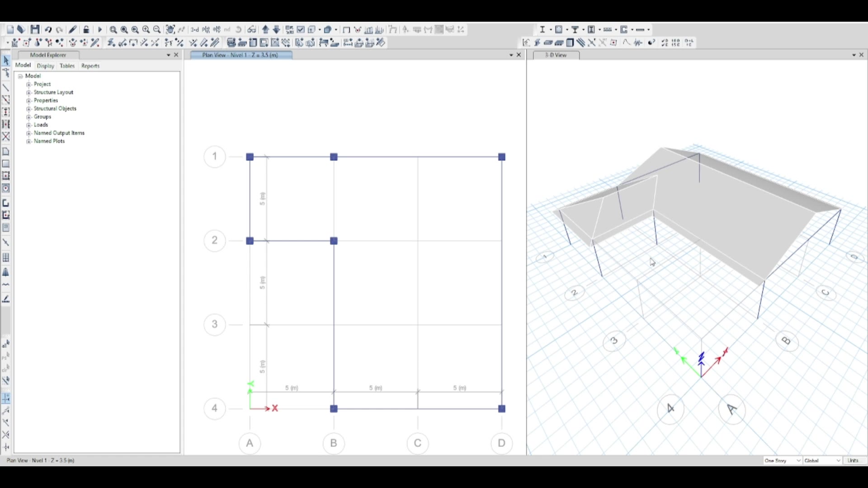
Task: Select the Plan View Nivel 1 tab
Action: [241, 55]
